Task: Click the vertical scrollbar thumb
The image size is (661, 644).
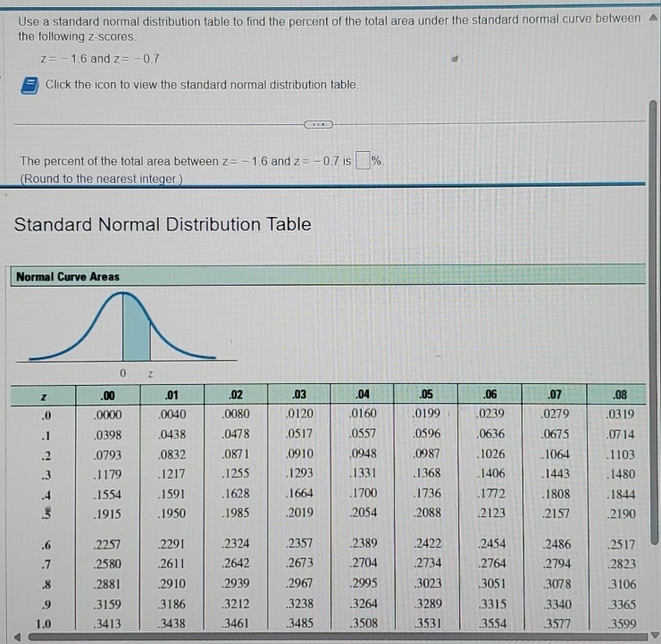Action: click(654, 322)
